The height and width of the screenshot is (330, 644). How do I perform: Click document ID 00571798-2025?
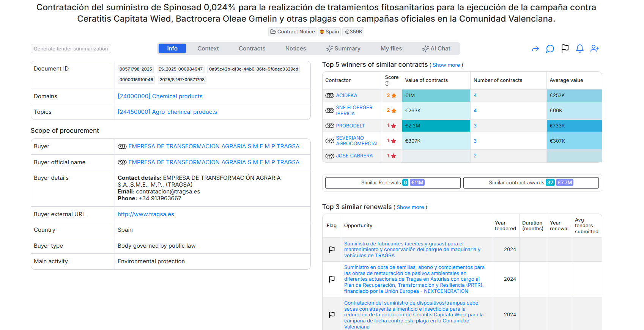click(135, 69)
